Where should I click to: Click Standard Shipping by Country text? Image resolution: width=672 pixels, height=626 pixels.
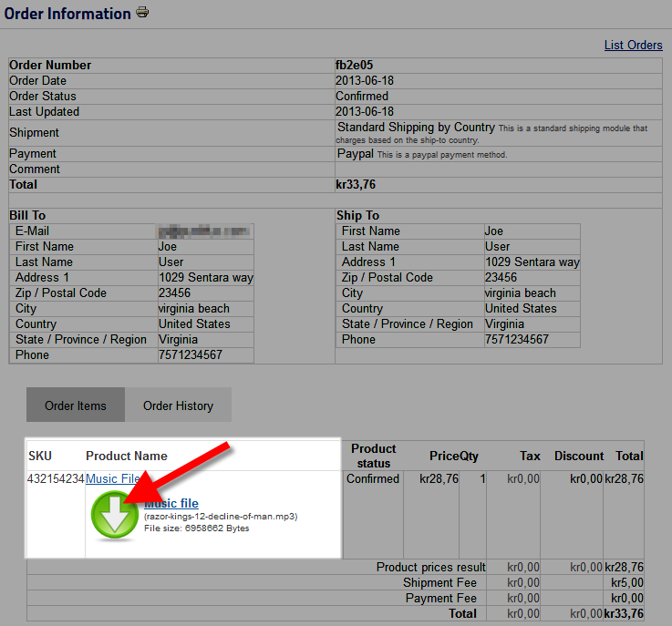click(416, 128)
